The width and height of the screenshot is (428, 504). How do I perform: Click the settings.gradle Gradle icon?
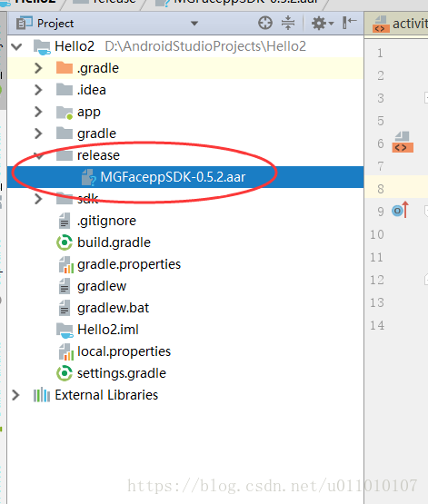pyautogui.click(x=65, y=373)
